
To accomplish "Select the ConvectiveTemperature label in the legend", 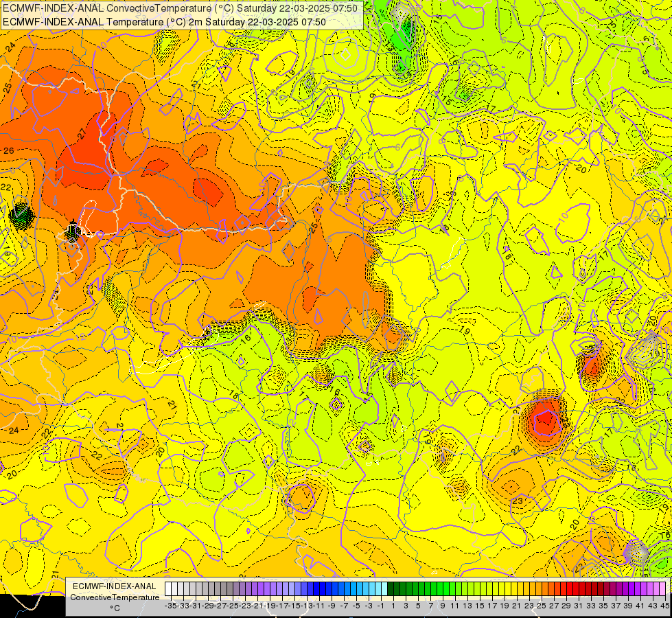I will (x=115, y=597).
